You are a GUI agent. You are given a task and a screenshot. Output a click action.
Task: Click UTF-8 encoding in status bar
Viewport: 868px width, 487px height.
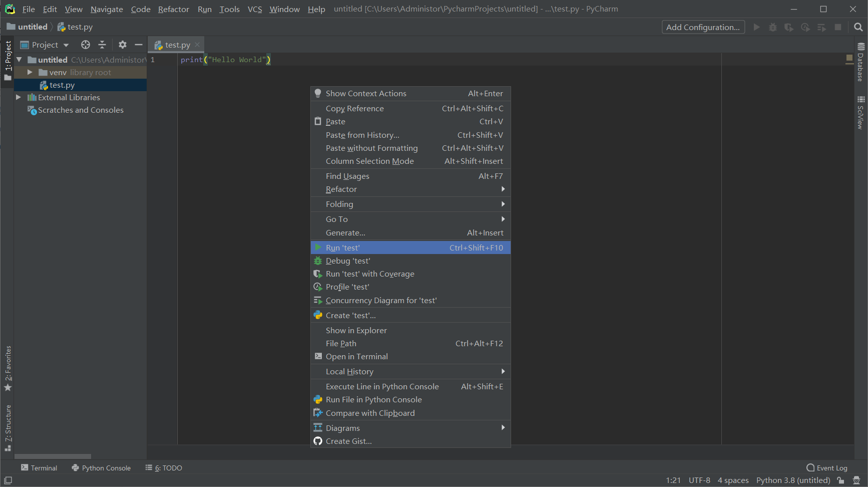[699, 480]
